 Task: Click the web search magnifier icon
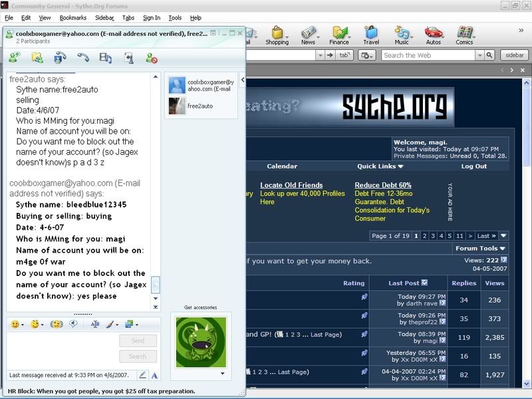pos(489,55)
